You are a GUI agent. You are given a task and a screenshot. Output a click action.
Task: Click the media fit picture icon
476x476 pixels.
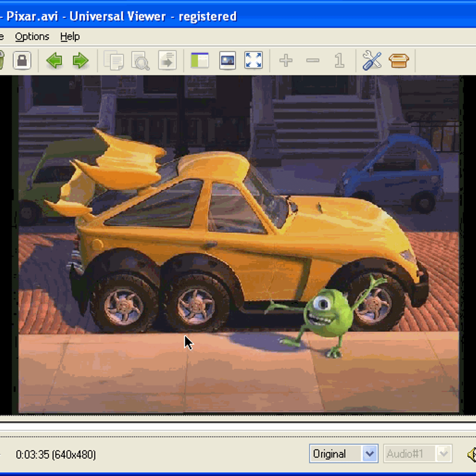pyautogui.click(x=228, y=60)
